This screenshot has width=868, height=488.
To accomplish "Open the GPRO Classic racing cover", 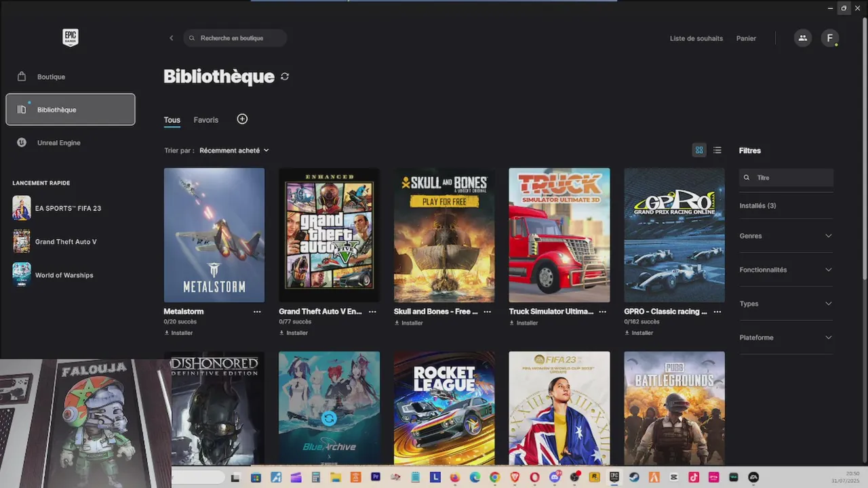I will click(674, 235).
